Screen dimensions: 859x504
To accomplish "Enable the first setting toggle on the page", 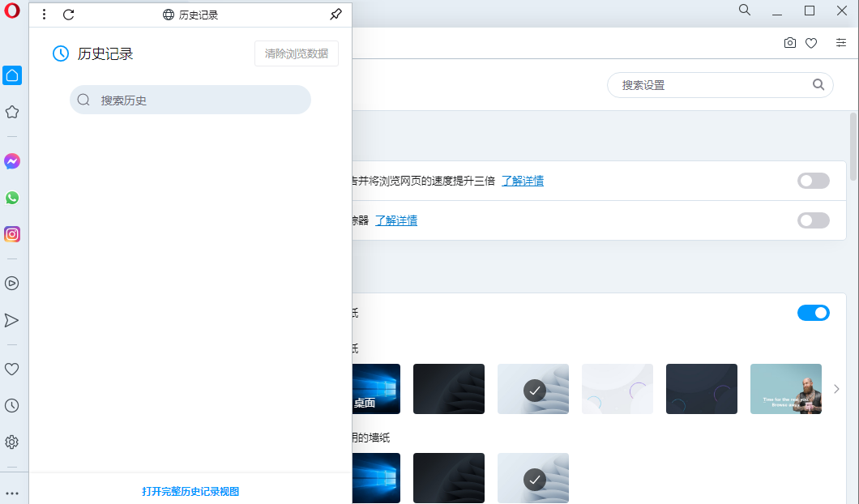I will point(813,180).
